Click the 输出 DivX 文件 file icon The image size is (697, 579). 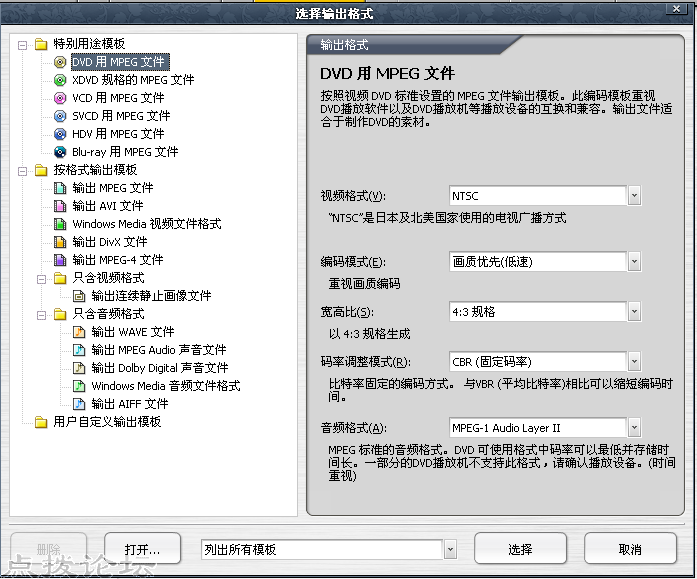[60, 242]
